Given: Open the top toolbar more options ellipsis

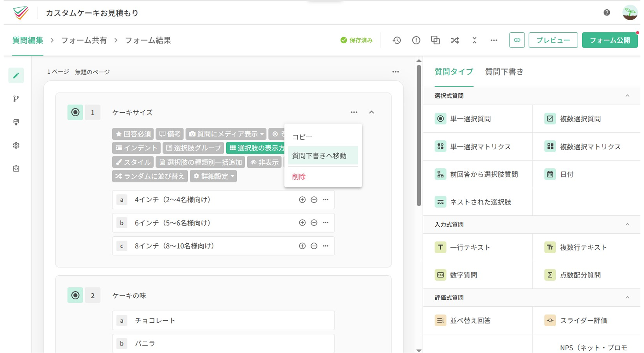Looking at the screenshot, I should click(494, 40).
